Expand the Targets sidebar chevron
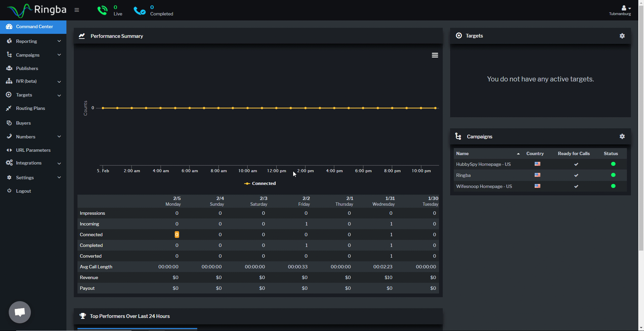Viewport: 644px width, 331px height. 59,95
